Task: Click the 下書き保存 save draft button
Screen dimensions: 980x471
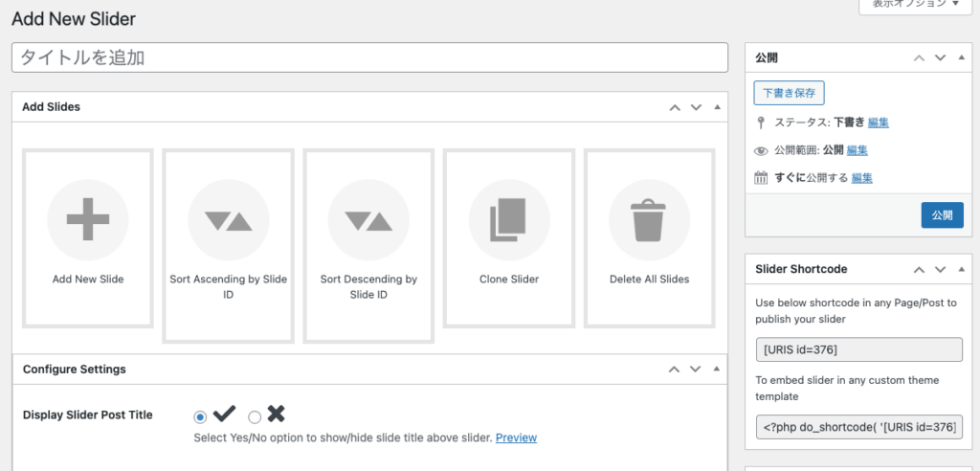Action: pos(789,93)
